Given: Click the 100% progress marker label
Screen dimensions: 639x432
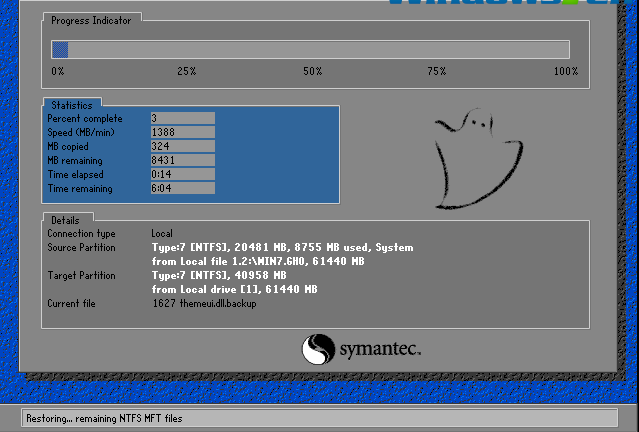Looking at the screenshot, I should (565, 72).
